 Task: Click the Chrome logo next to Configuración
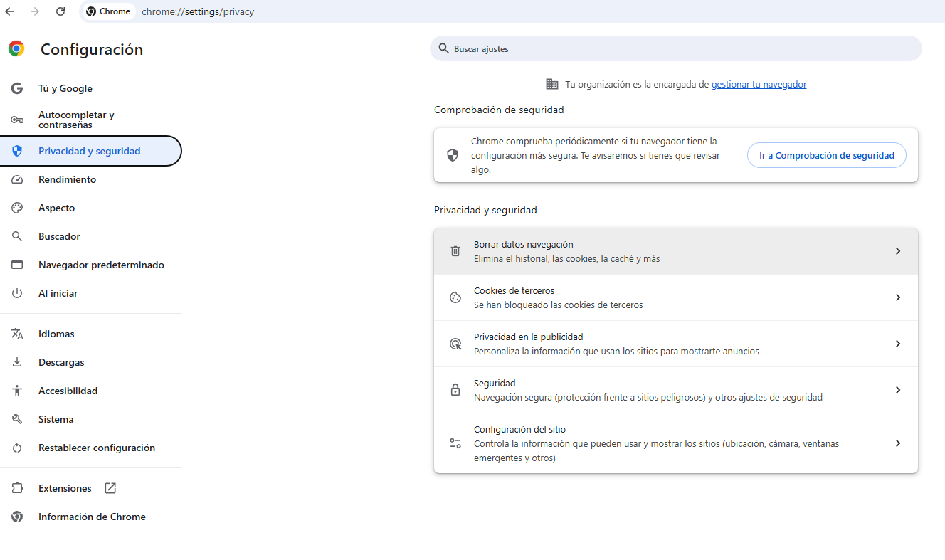(x=16, y=48)
